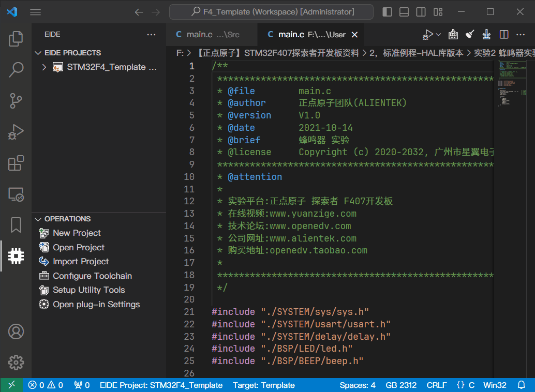Toggle the secondary side bar visibility

point(421,12)
